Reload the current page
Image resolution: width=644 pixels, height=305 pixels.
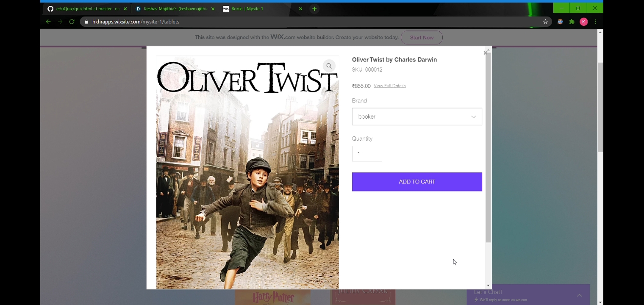point(72,22)
